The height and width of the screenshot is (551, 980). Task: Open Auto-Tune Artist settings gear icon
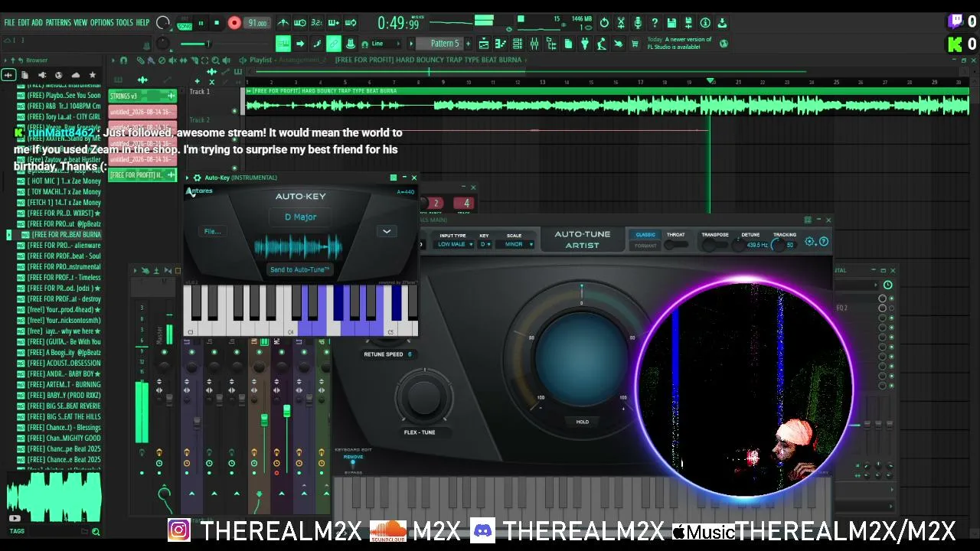[x=810, y=242]
